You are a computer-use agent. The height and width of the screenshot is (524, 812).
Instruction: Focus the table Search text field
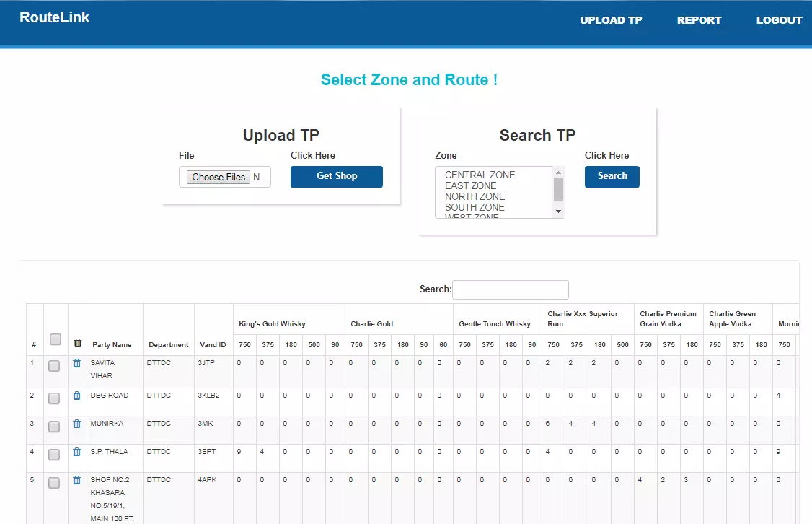(x=511, y=289)
